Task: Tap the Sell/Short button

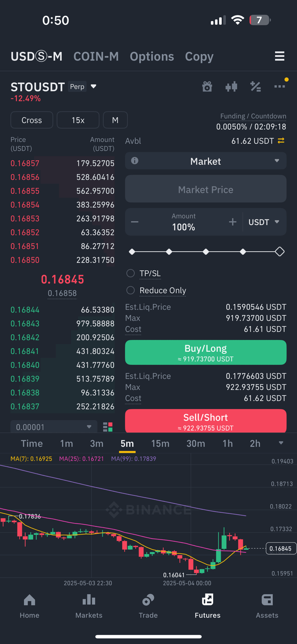Action: (206, 421)
